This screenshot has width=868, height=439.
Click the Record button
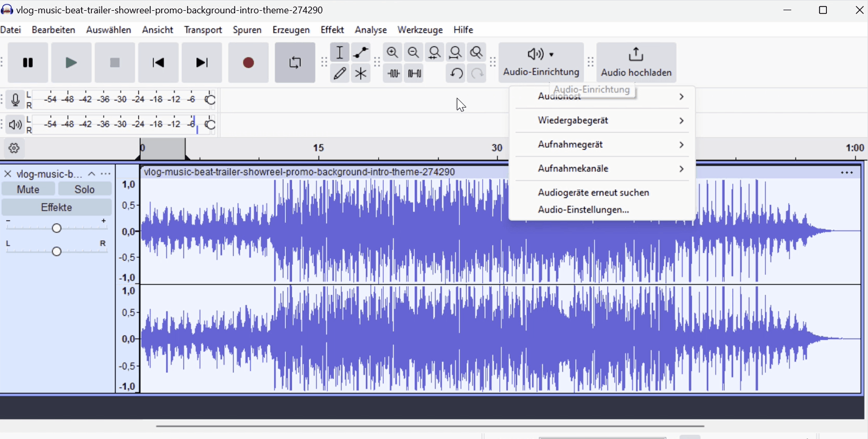[248, 63]
